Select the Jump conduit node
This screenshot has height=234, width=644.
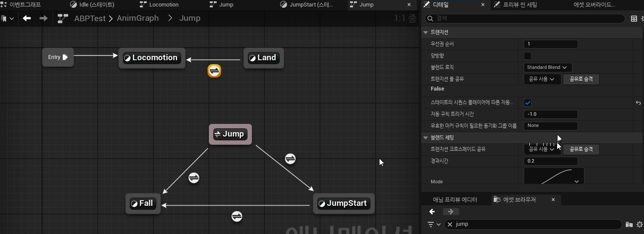230,134
